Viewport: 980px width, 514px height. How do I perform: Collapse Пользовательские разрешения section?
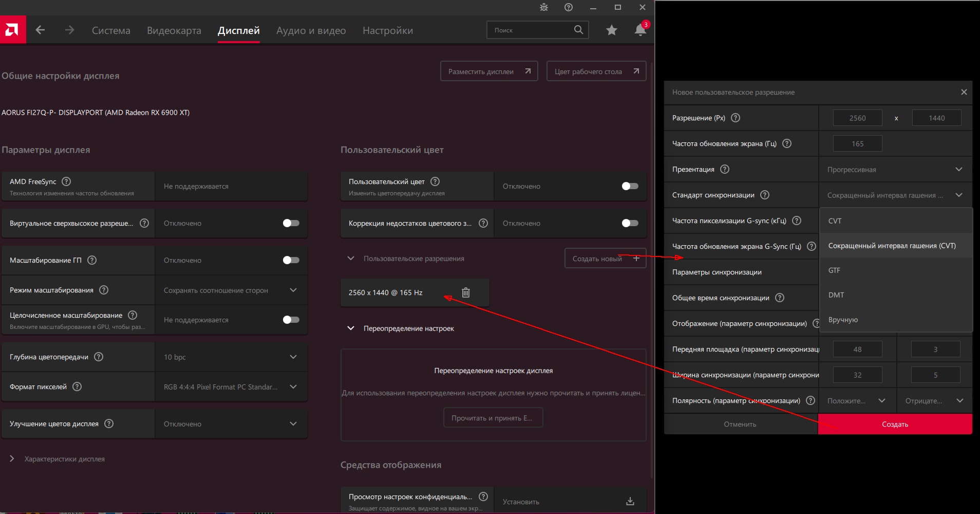351,259
